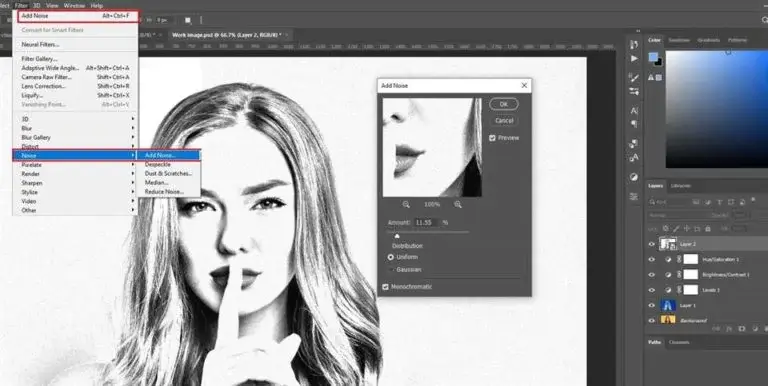
Task: Click the Hue/Saturation adjustment layer icon
Action: tap(668, 259)
